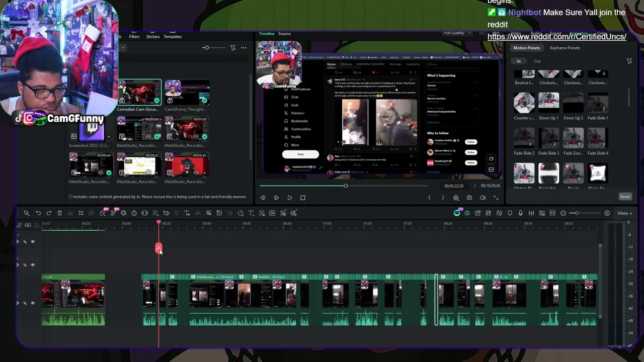Zoom out the timeline with the minus icon
The height and width of the screenshot is (362, 644).
563,213
